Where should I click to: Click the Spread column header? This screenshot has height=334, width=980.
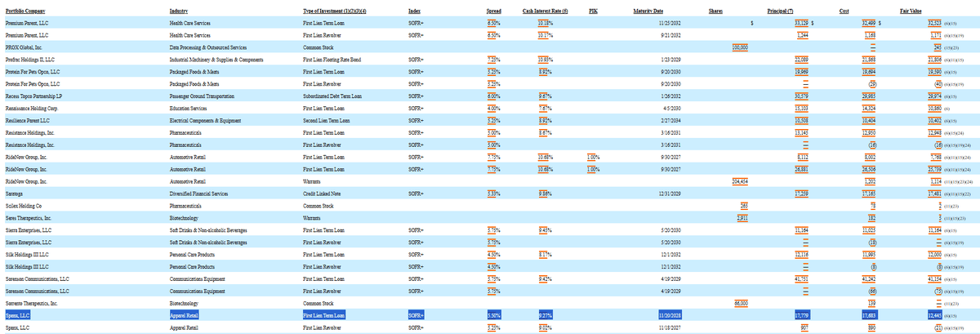point(493,11)
